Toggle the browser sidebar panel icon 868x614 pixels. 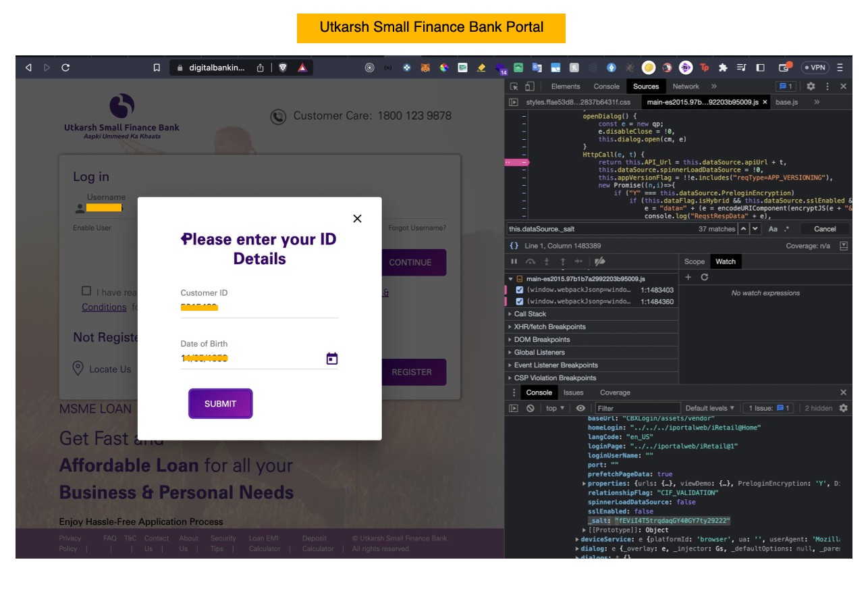click(760, 68)
